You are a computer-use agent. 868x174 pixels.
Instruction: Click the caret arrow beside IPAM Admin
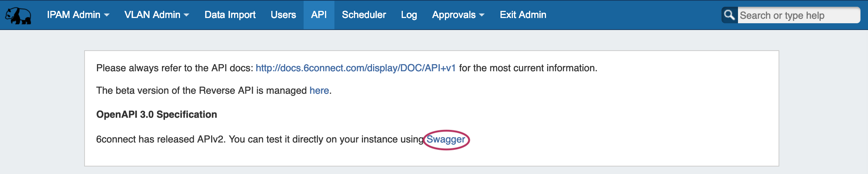(107, 15)
